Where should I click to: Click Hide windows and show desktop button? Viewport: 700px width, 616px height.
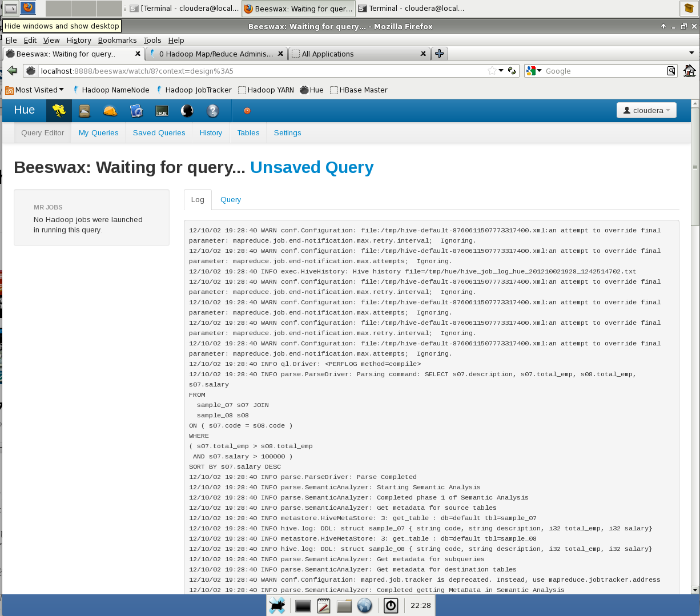tap(11, 8)
